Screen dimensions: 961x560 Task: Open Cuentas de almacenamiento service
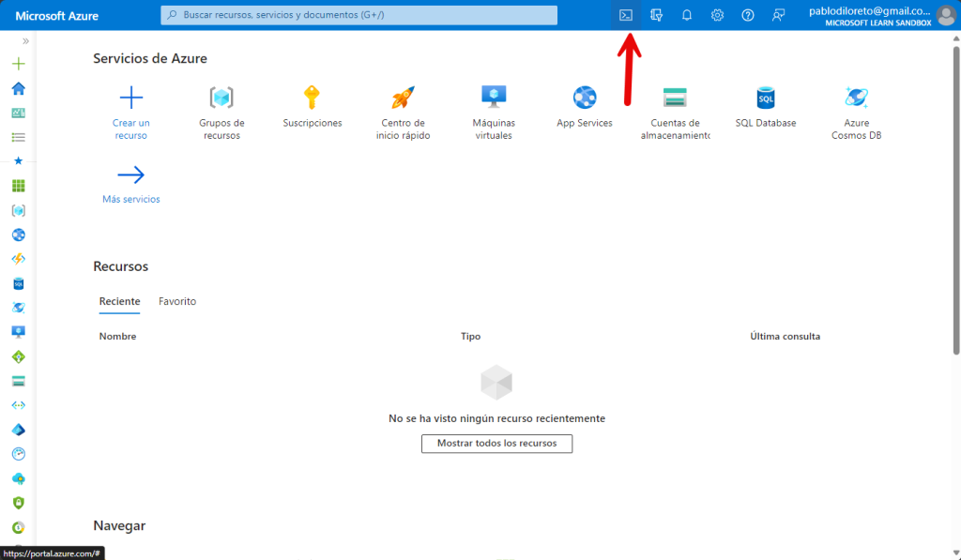pos(675,112)
